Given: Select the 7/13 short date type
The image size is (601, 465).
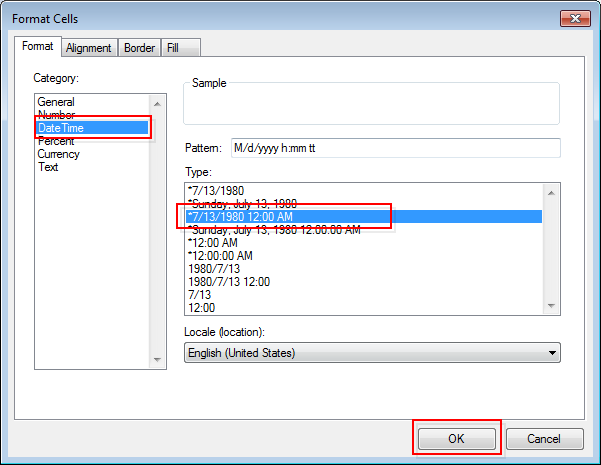Looking at the screenshot, I should click(200, 294).
